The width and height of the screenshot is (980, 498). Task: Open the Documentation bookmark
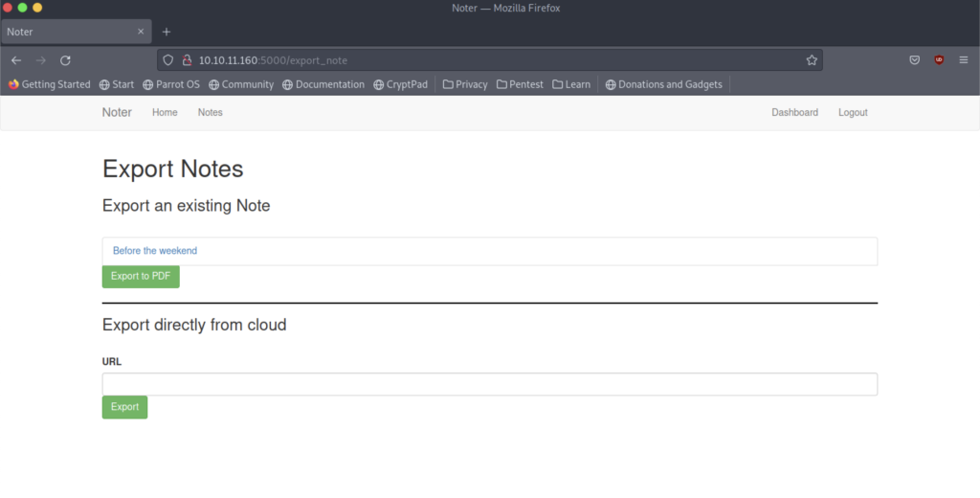323,84
